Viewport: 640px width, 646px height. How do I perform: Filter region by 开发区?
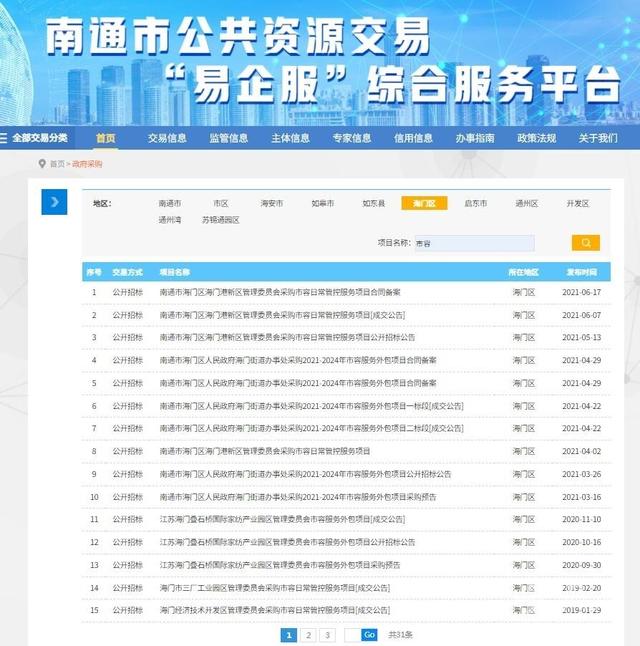(578, 204)
